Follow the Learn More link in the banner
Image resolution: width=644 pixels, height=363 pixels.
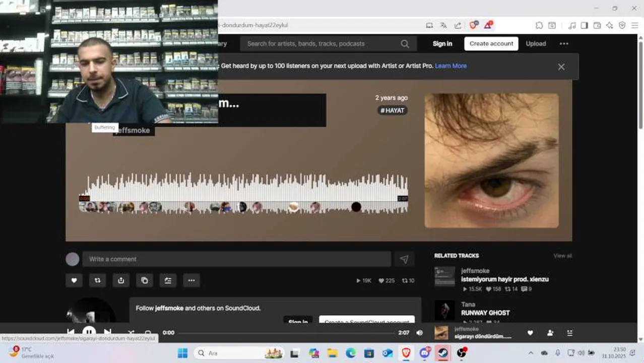[x=450, y=66]
